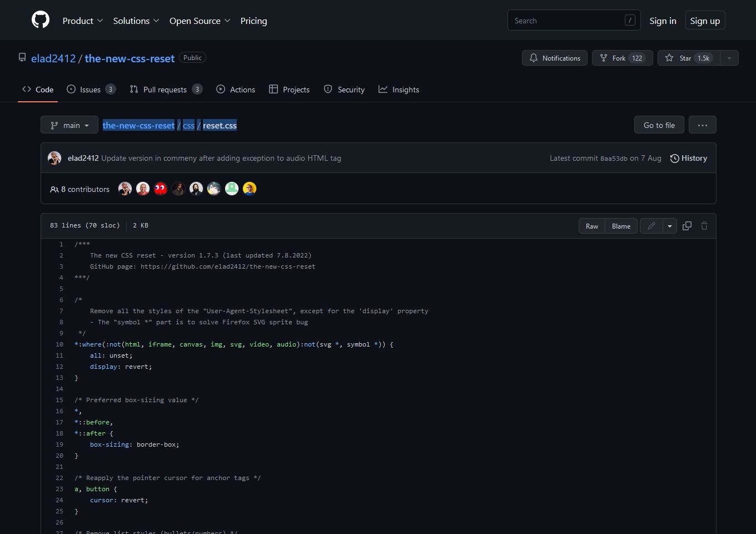Open the elad2412 owner profile link
Screen dimensions: 756x534
pos(53,58)
